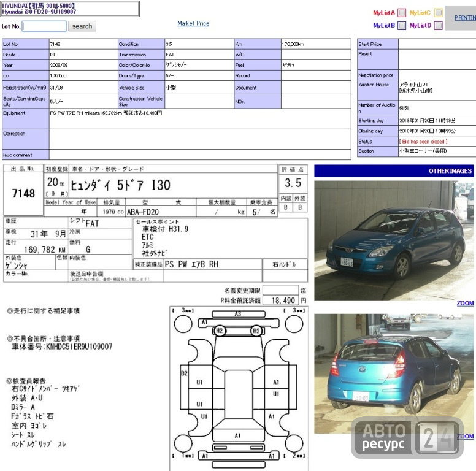Tick the MyListA checkbox

pyautogui.click(x=402, y=13)
